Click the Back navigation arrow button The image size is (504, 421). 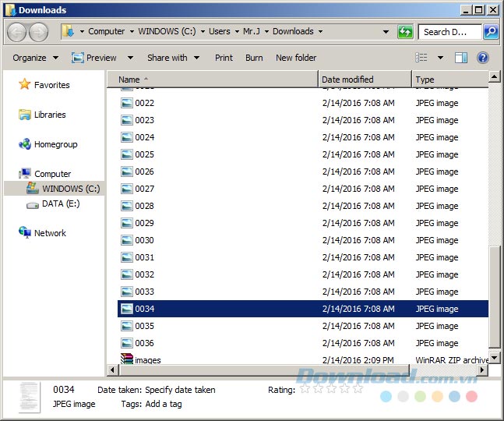click(x=17, y=32)
